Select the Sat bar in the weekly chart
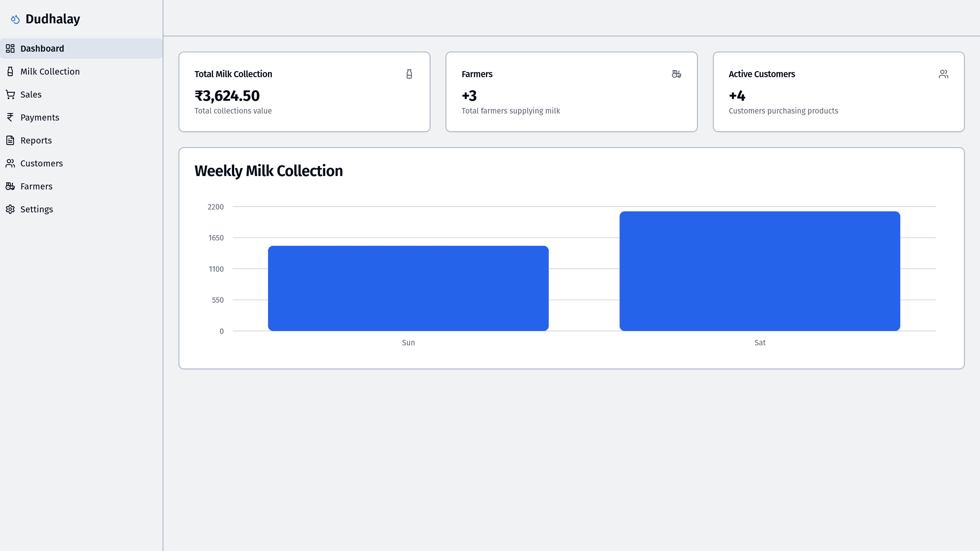The image size is (980, 551). coord(759,271)
